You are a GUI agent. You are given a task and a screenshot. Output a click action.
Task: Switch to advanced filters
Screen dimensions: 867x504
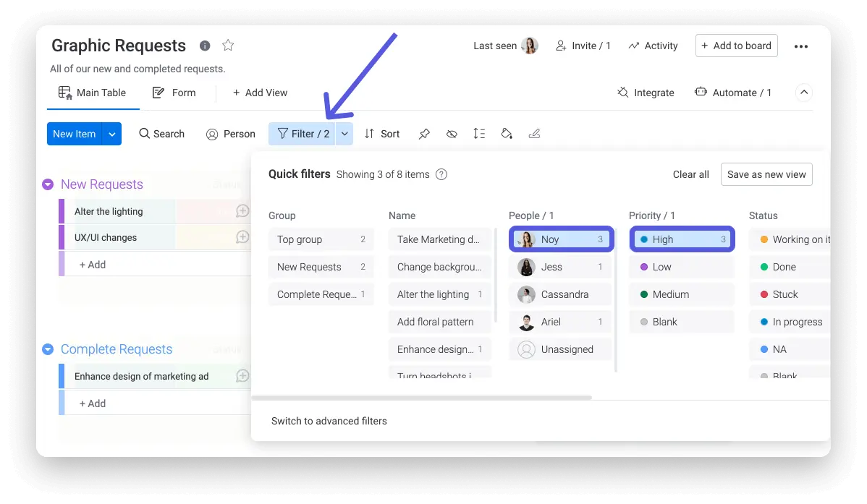click(329, 420)
